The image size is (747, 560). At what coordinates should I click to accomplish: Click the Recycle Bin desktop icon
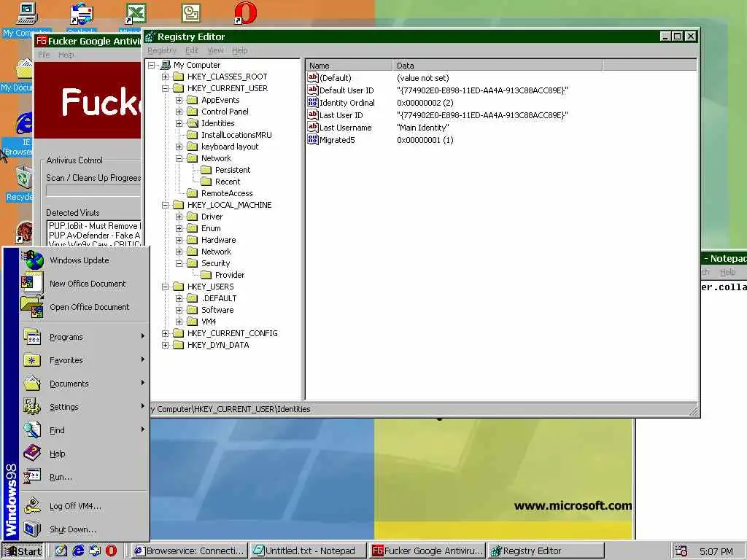click(x=24, y=178)
